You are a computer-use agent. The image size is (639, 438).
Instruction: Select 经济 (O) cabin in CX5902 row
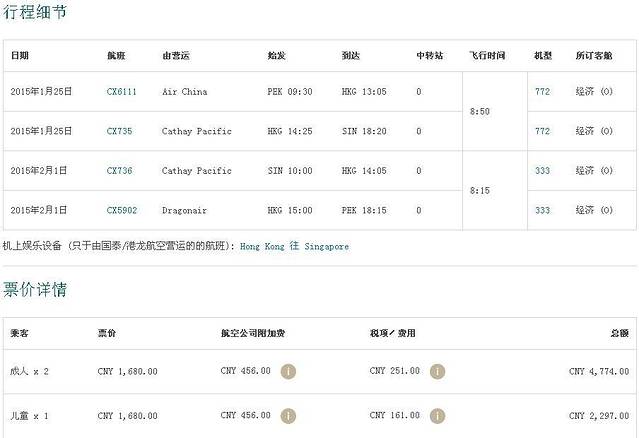[594, 210]
